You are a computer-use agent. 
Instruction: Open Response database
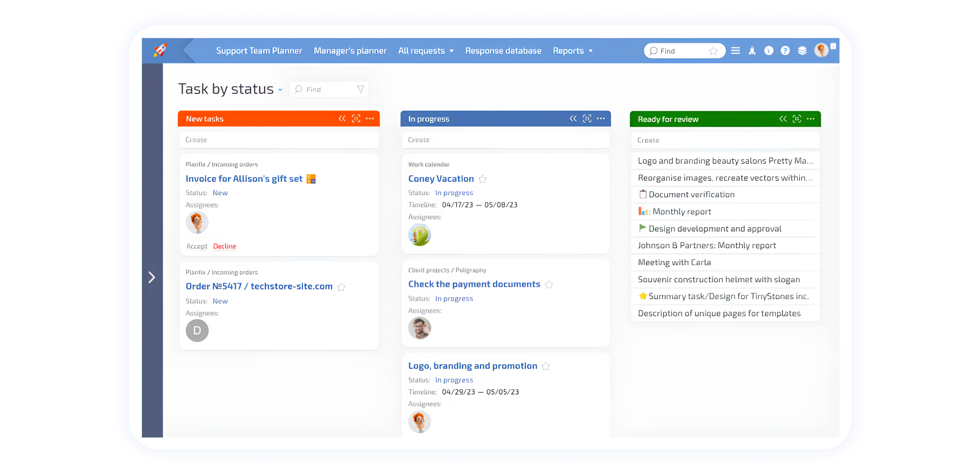(503, 51)
